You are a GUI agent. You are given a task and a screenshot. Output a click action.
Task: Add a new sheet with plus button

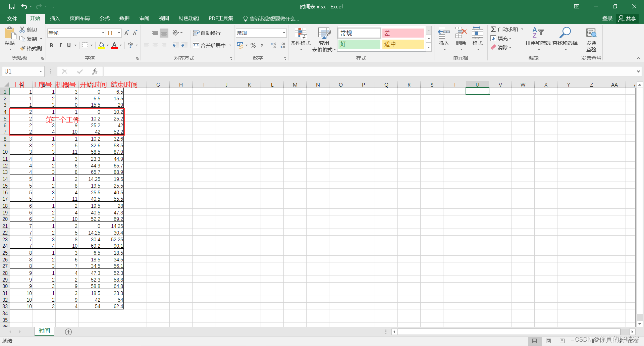[68, 332]
